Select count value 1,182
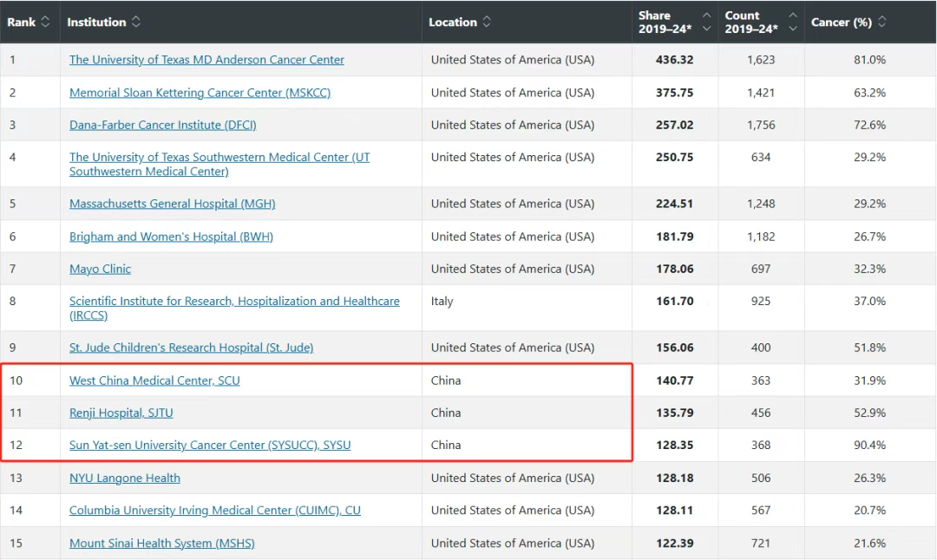Image resolution: width=937 pixels, height=560 pixels. pyautogui.click(x=761, y=237)
